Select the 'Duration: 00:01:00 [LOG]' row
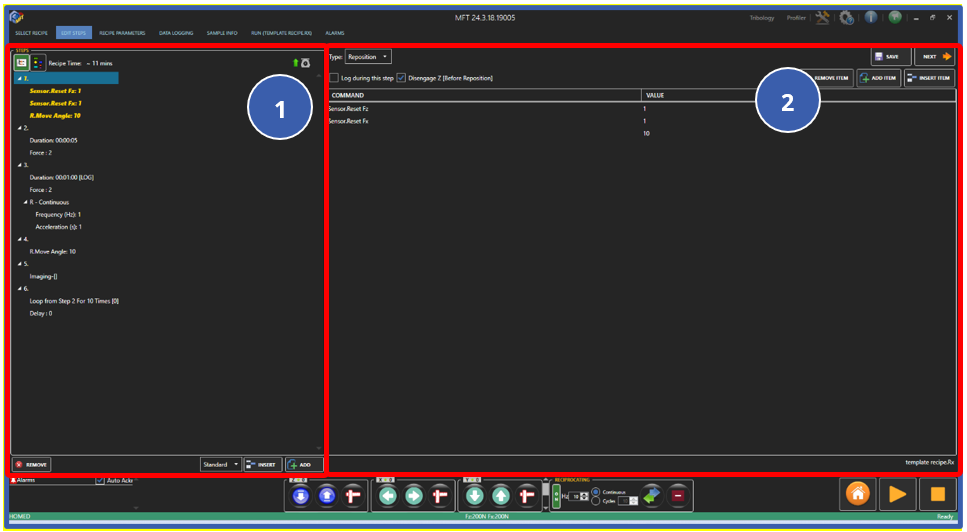967x532 pixels. [x=62, y=178]
